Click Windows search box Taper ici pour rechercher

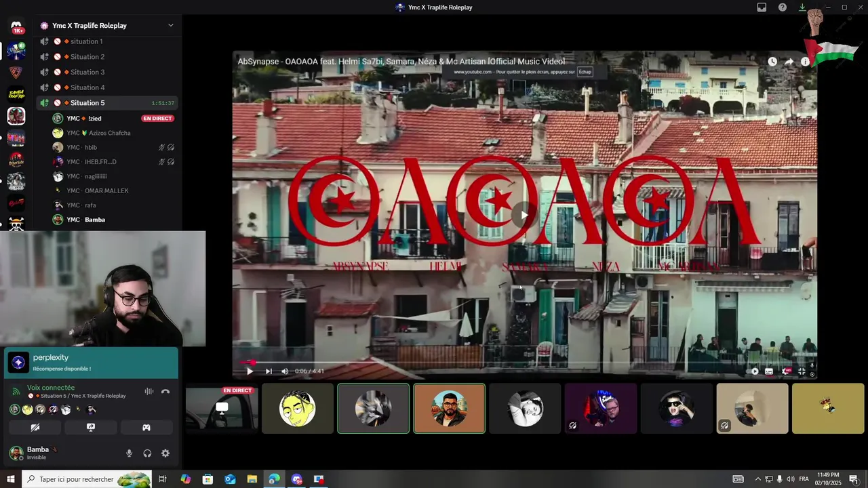pyautogui.click(x=86, y=479)
